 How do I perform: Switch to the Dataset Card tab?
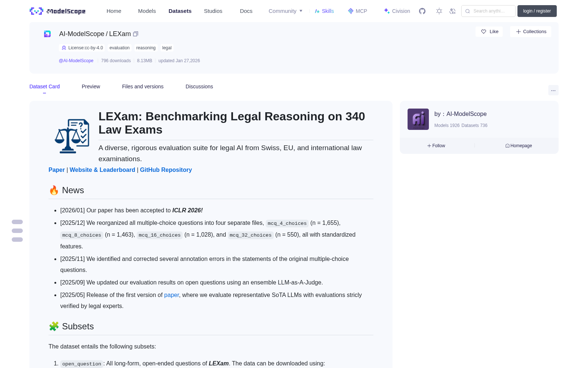44,86
